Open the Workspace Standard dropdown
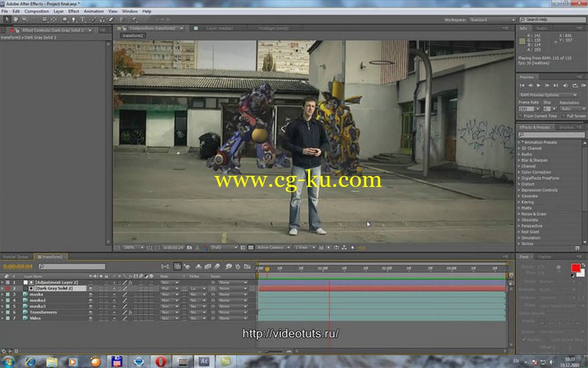 coord(492,20)
